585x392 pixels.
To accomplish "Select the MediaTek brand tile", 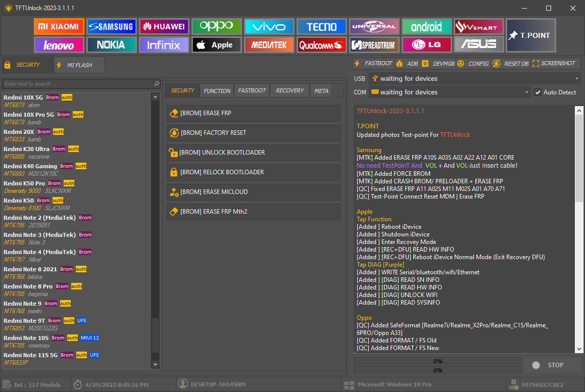I will point(269,45).
